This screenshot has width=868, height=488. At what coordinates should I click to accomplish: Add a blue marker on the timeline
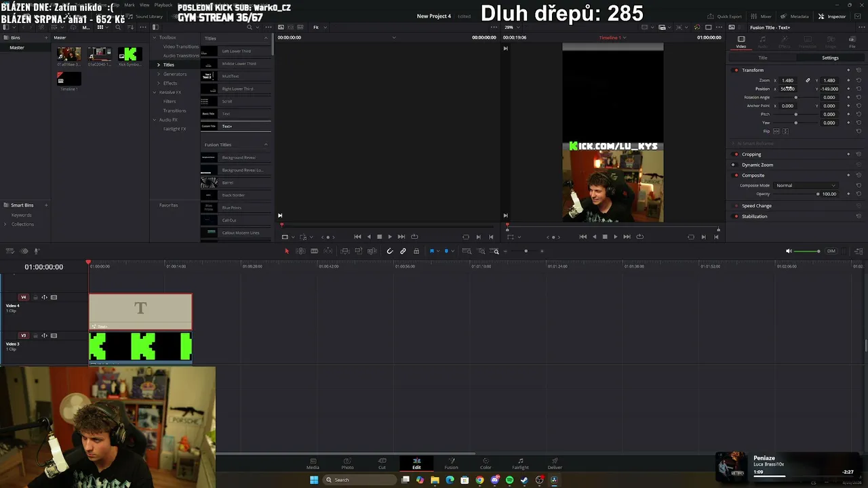(x=446, y=251)
